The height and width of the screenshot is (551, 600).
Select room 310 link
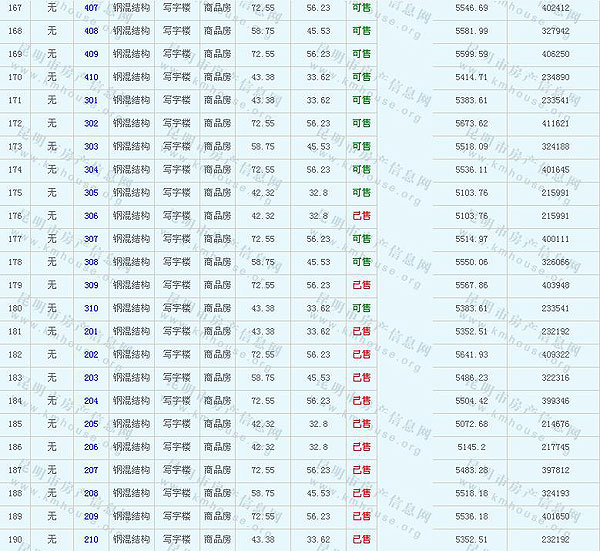point(91,308)
